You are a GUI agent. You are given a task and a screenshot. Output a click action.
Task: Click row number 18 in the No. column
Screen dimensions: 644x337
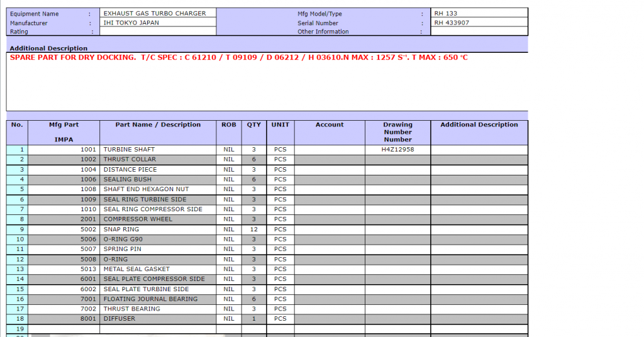[18, 319]
